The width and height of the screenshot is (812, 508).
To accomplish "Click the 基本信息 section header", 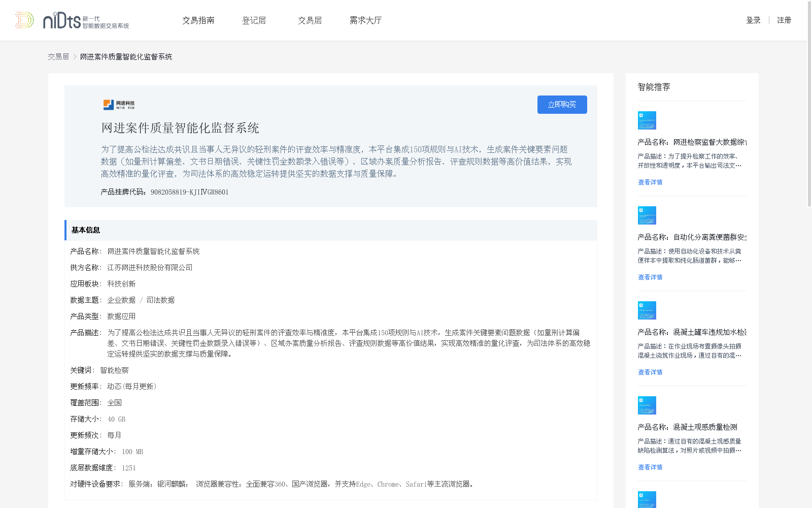I will coord(331,230).
